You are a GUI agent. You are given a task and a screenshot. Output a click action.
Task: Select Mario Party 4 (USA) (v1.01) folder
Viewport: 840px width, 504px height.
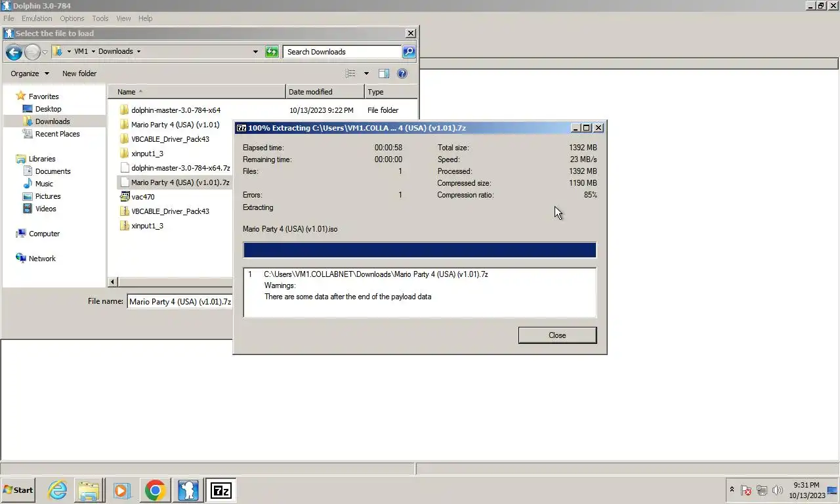coord(175,125)
